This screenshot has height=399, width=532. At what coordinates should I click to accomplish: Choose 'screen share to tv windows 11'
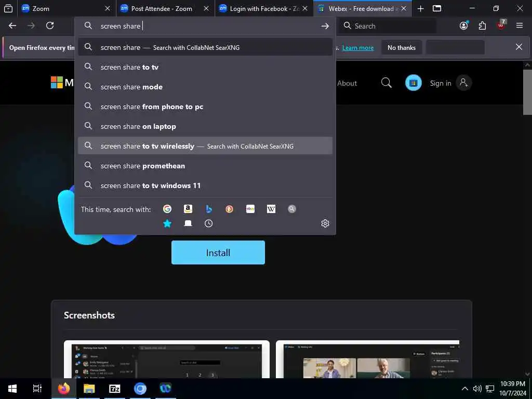205,185
